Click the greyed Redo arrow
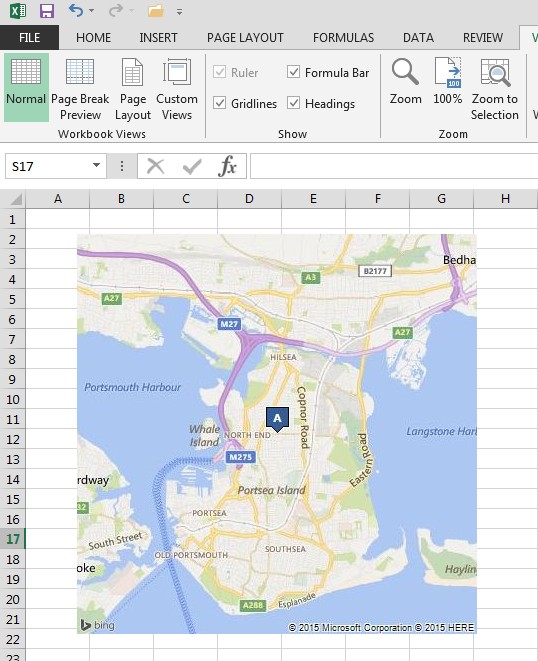The image size is (538, 661). coord(115,10)
